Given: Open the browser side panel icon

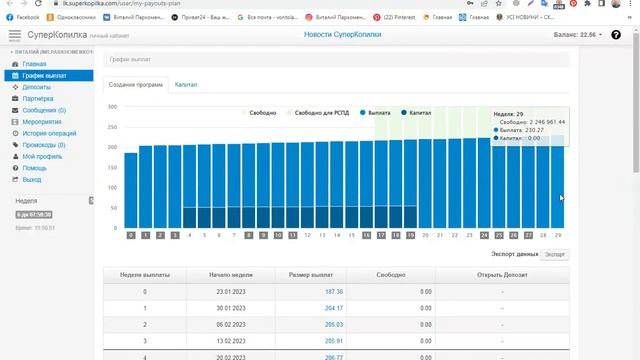Looking at the screenshot, I should pyautogui.click(x=602, y=3).
